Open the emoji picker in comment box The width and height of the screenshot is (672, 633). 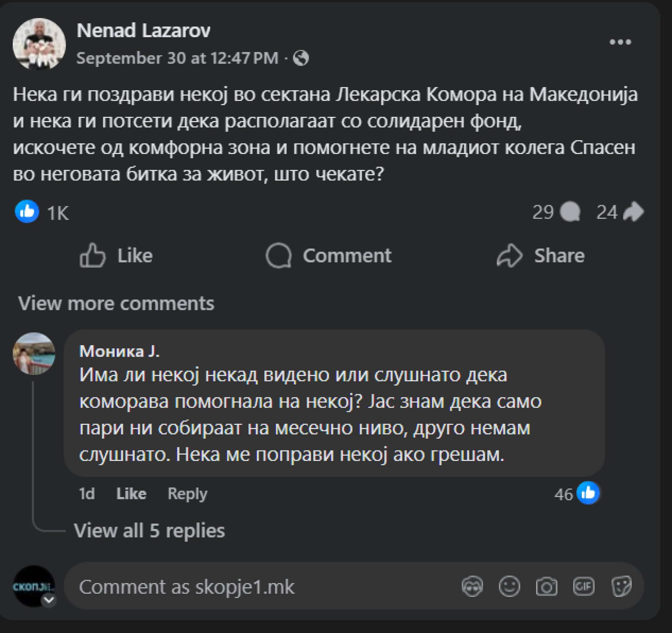coord(509,586)
